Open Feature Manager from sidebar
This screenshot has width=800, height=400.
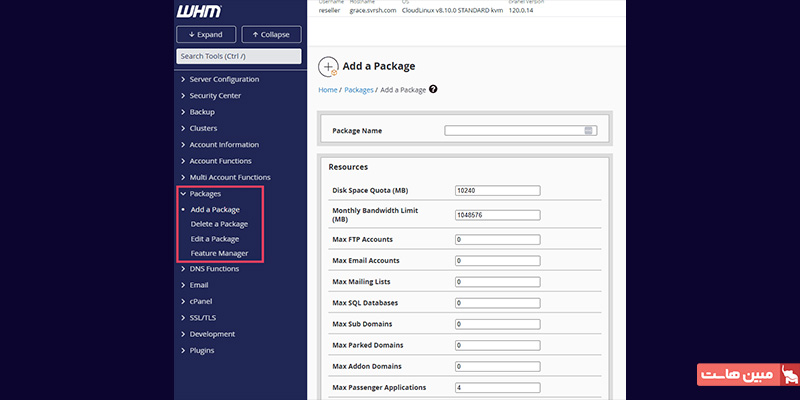click(x=219, y=253)
